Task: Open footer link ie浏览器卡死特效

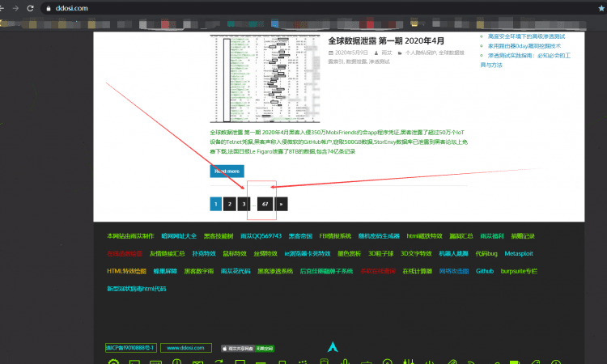Action: [308, 254]
